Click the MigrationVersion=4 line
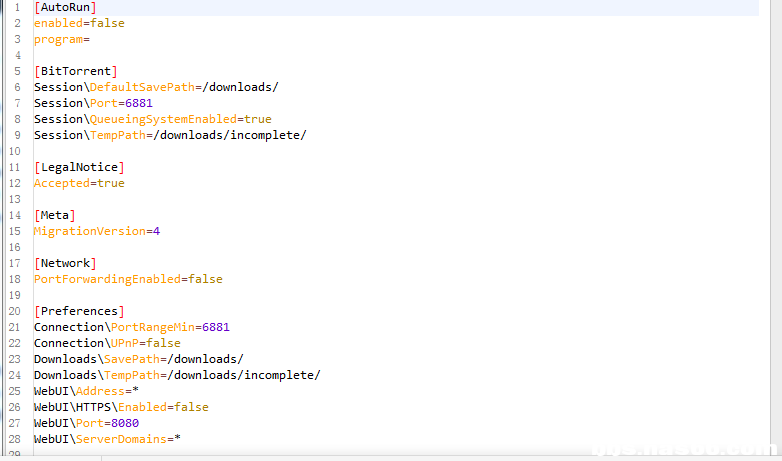782x461 pixels. [x=97, y=231]
